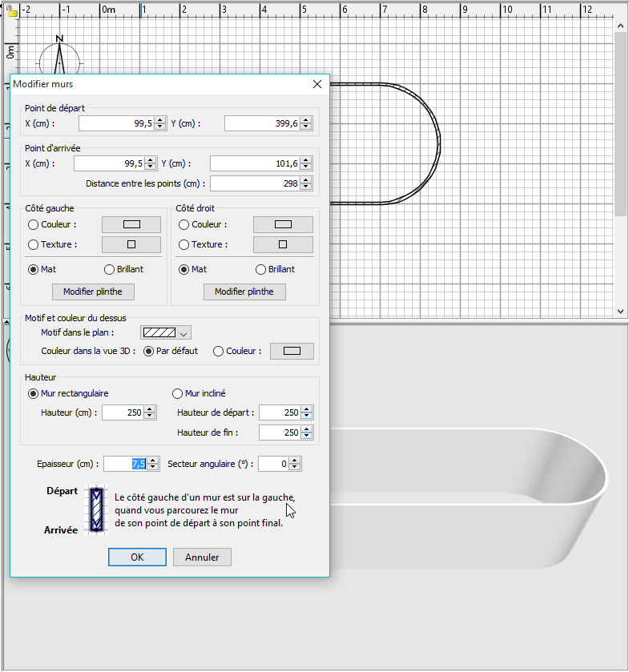Click Hauteur de départ field
The image size is (629, 672).
280,412
